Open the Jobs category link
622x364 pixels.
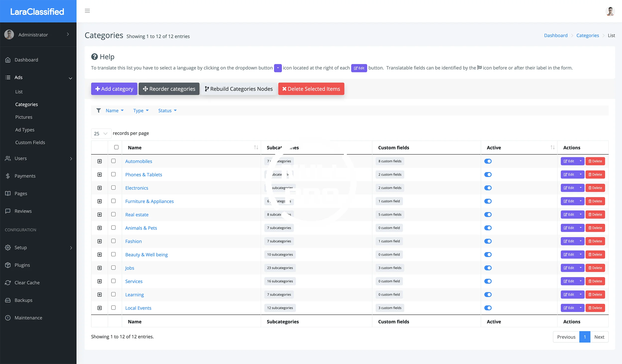pyautogui.click(x=129, y=268)
